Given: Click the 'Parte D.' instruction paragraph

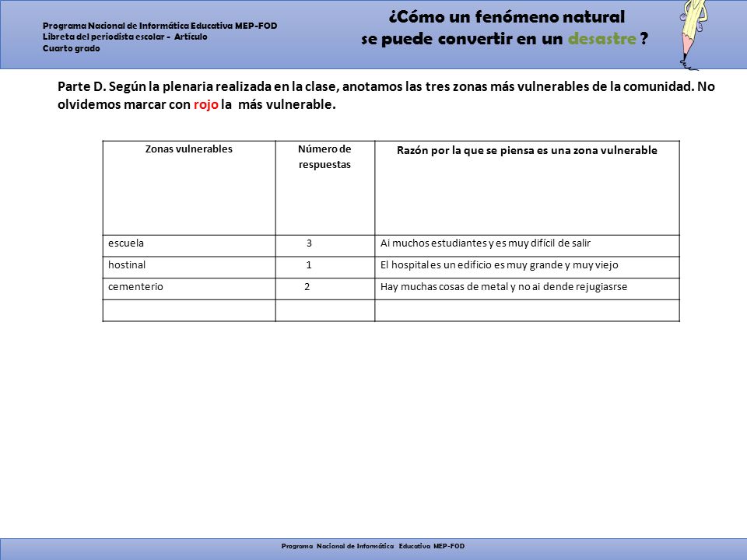Looking at the screenshot, I should [386, 95].
